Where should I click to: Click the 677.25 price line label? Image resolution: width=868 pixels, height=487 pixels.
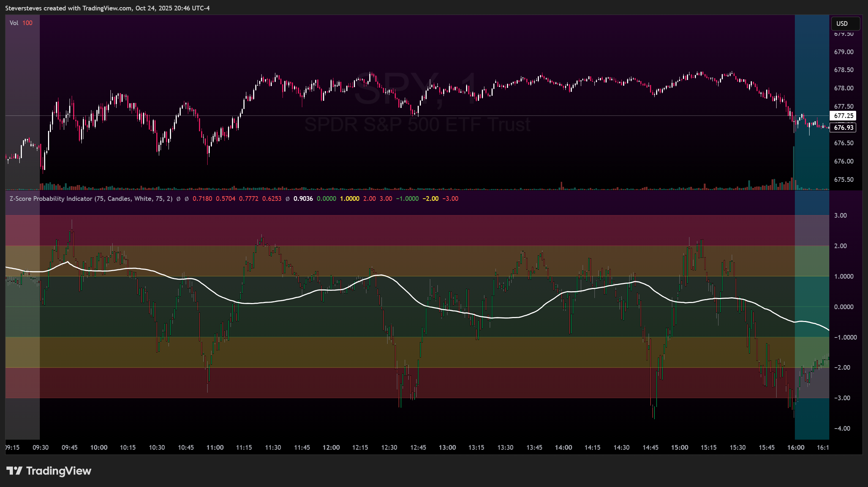pyautogui.click(x=843, y=116)
